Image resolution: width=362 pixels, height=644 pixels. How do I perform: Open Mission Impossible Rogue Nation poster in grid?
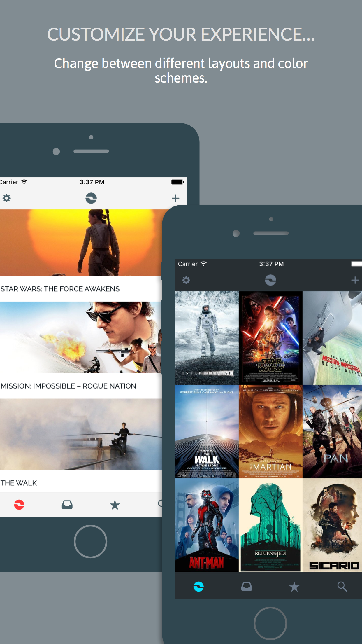[x=332, y=338]
